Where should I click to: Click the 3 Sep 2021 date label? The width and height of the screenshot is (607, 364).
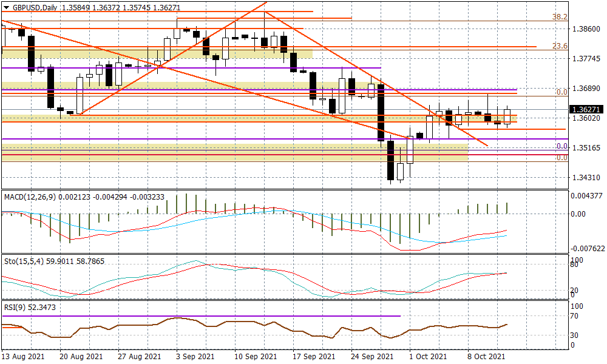pos(195,356)
